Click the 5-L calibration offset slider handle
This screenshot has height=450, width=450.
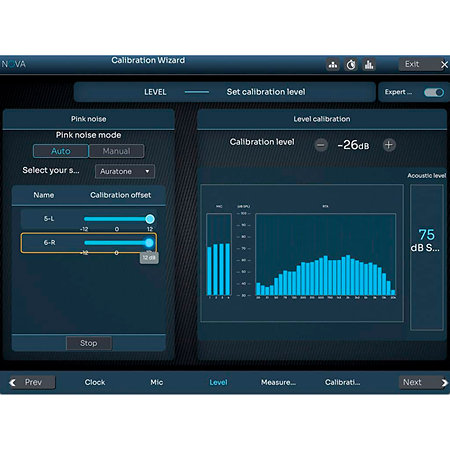[x=150, y=219]
